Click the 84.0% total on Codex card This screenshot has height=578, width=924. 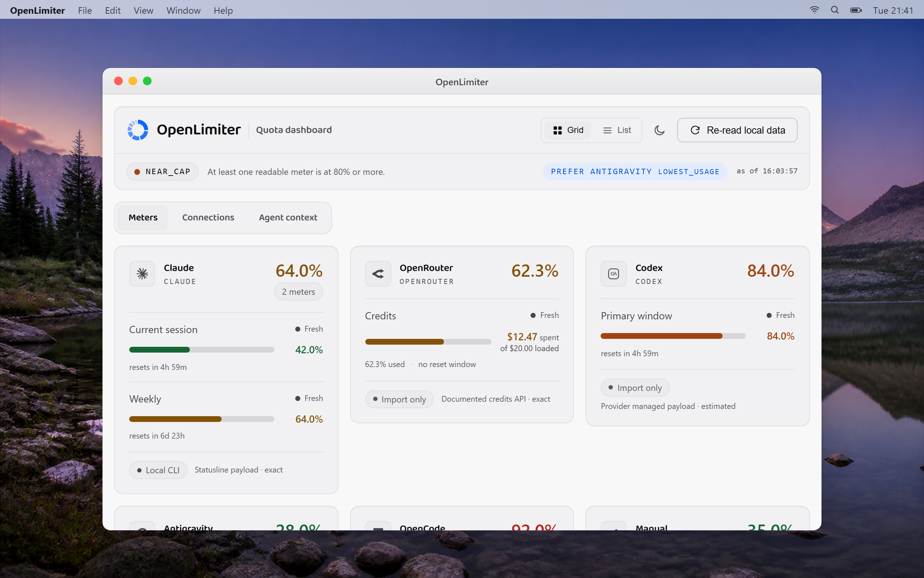click(771, 271)
